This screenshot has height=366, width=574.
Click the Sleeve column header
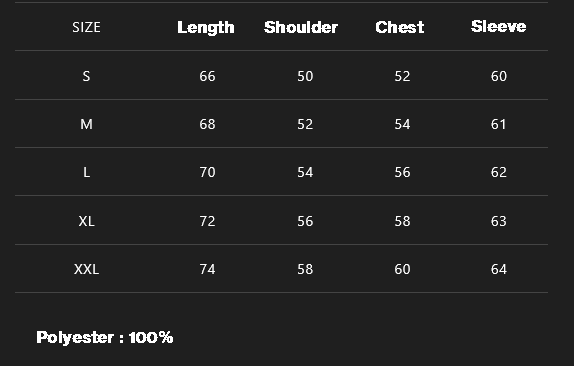click(499, 26)
